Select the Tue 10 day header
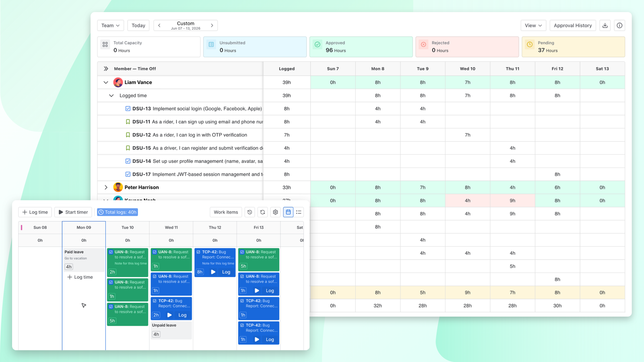 point(128,228)
